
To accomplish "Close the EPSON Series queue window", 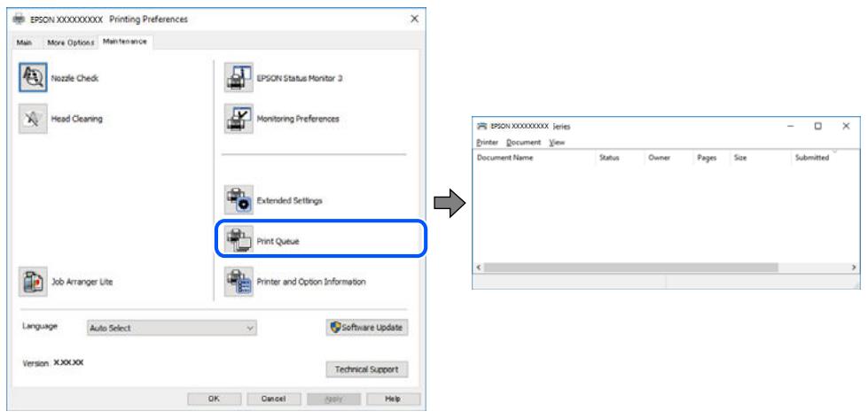I will [x=846, y=126].
